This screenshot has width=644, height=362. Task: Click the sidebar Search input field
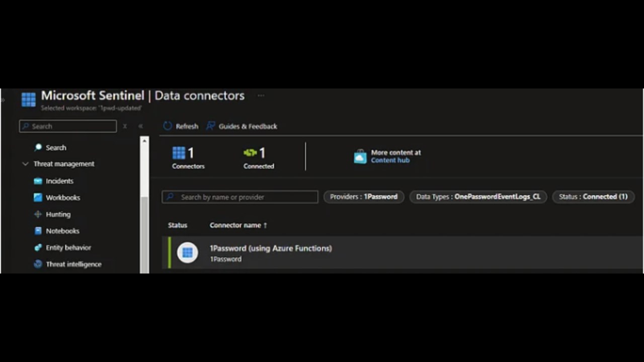[68, 126]
